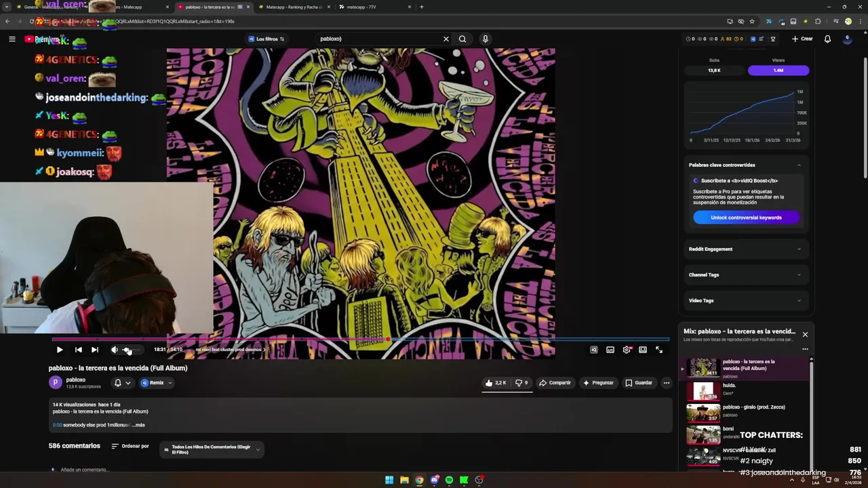
Task: Save the video with Guardar
Action: click(639, 383)
